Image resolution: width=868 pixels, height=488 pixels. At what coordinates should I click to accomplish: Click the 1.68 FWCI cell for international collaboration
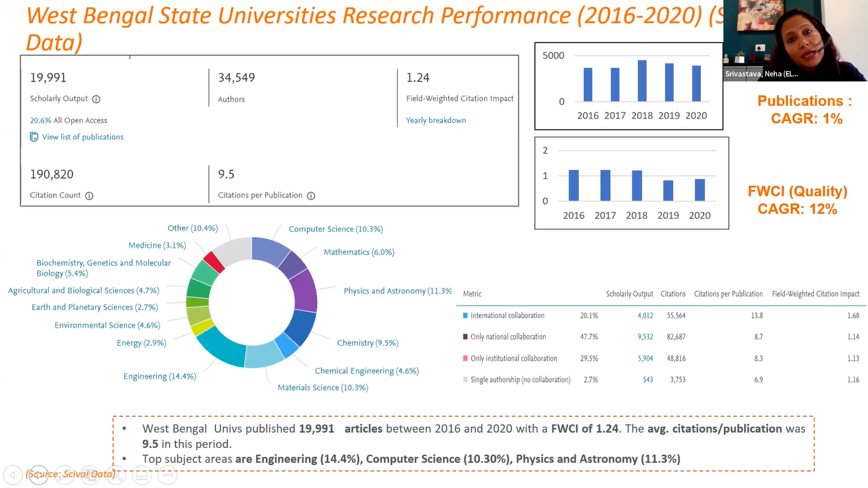click(x=853, y=316)
